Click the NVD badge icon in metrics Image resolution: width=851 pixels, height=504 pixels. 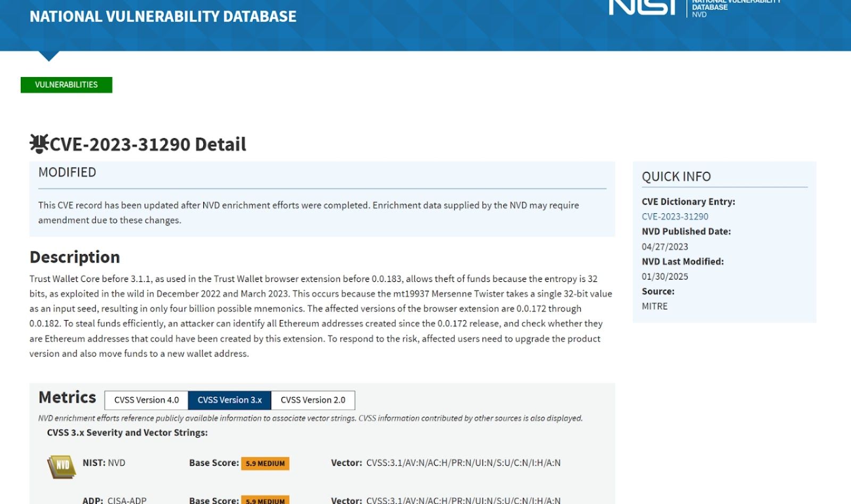tap(61, 467)
